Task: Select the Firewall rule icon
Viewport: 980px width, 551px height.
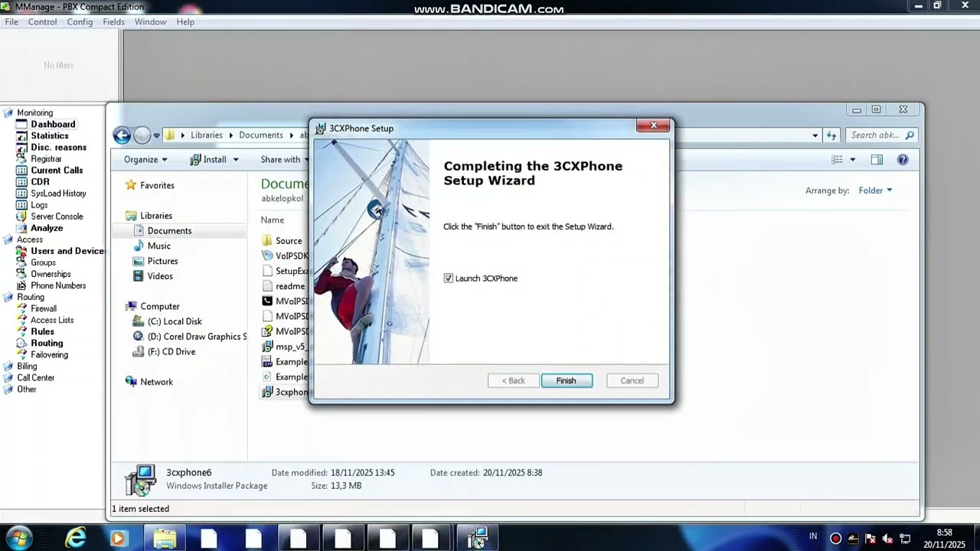Action: [x=21, y=308]
